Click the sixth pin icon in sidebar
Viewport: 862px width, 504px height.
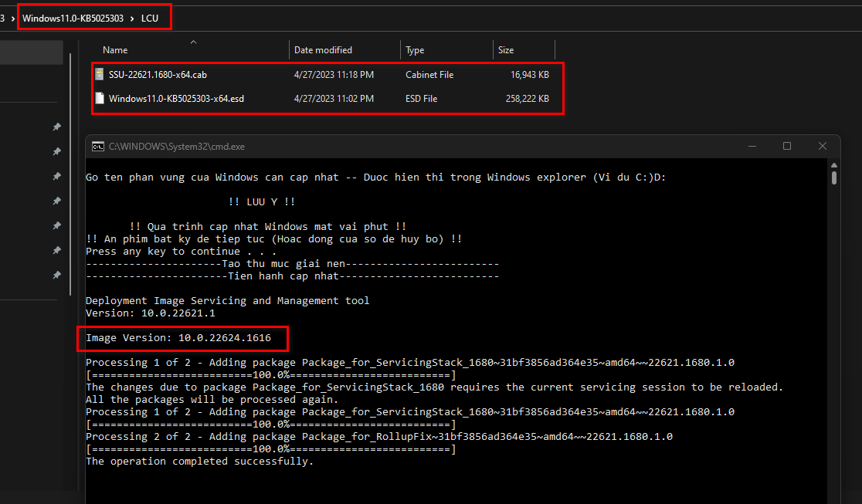pyautogui.click(x=56, y=251)
